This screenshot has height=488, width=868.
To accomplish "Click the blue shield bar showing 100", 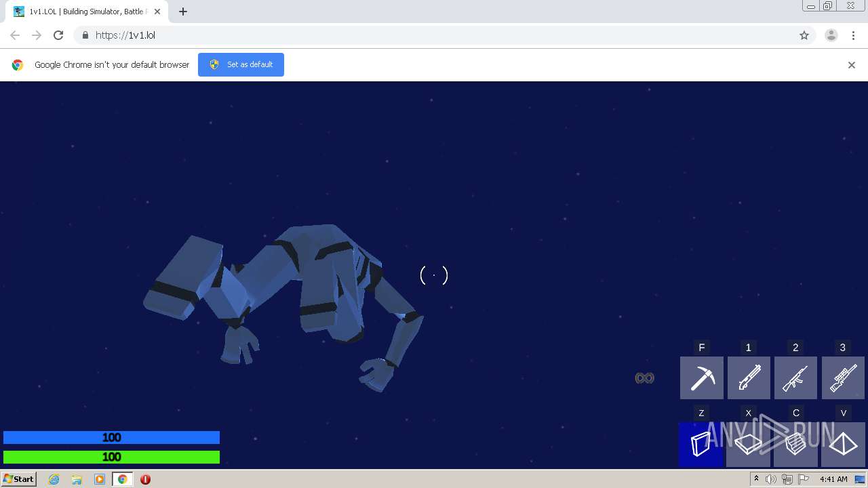I will [x=111, y=438].
